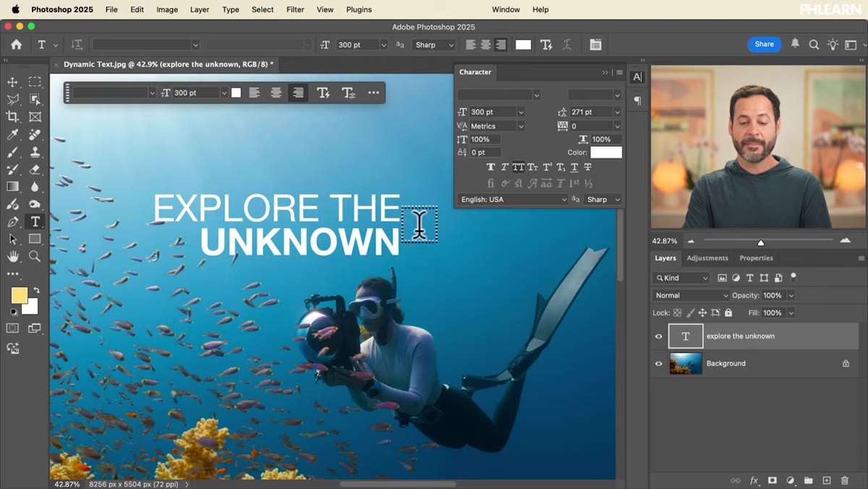
Task: Delete layer with trash icon
Action: (845, 480)
